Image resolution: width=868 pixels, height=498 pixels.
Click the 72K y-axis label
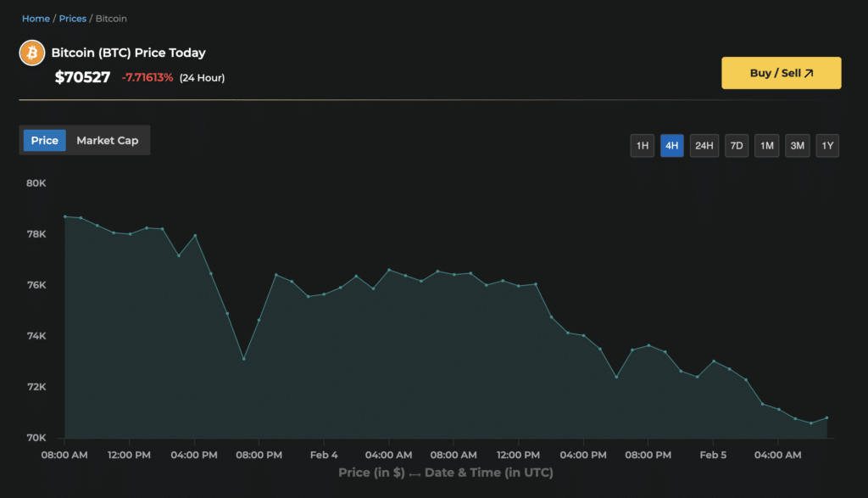click(36, 387)
